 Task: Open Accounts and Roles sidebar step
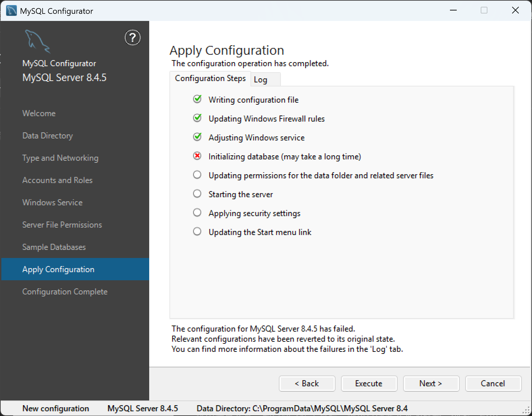click(57, 180)
